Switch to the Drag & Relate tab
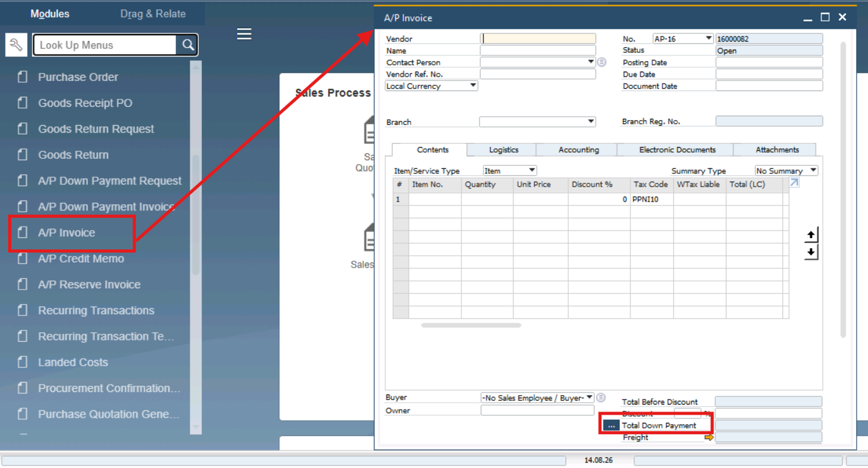 (x=153, y=14)
